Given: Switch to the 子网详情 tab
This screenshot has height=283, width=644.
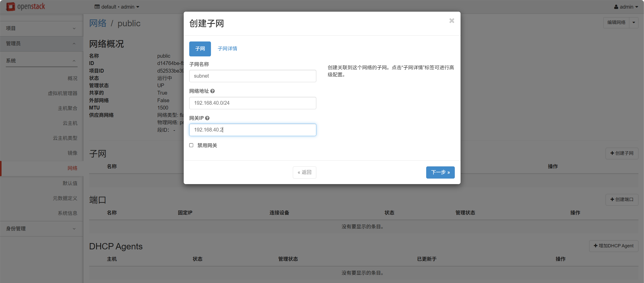Looking at the screenshot, I should tap(227, 49).
